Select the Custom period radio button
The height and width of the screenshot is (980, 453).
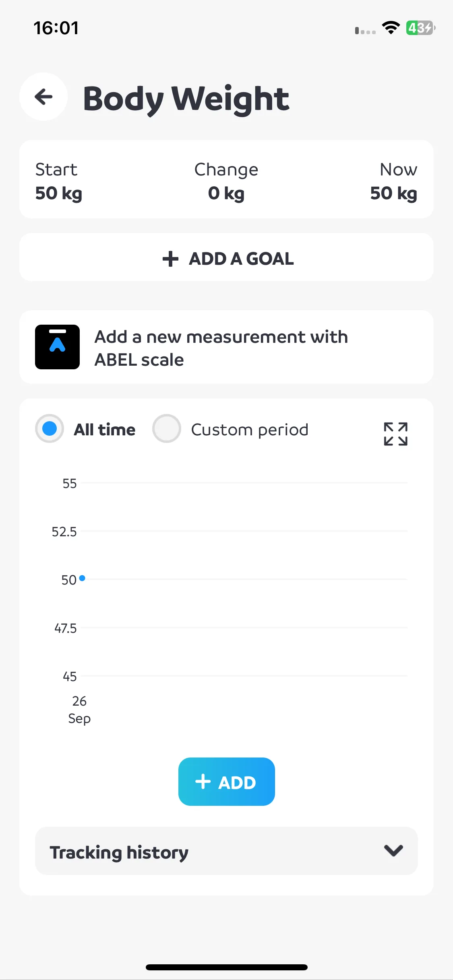166,428
